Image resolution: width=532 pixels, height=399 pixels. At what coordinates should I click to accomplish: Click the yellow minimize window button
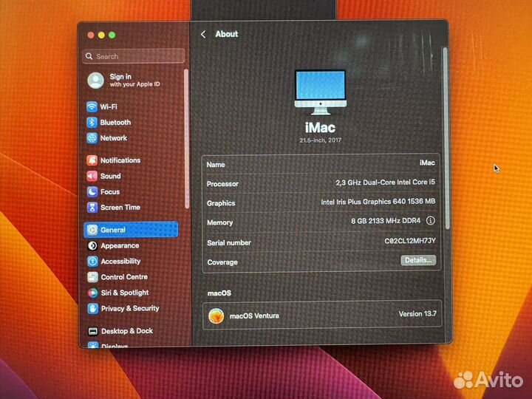click(x=101, y=35)
